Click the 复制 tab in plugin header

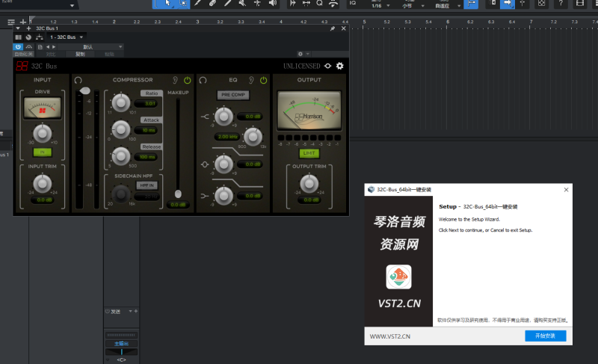(80, 54)
